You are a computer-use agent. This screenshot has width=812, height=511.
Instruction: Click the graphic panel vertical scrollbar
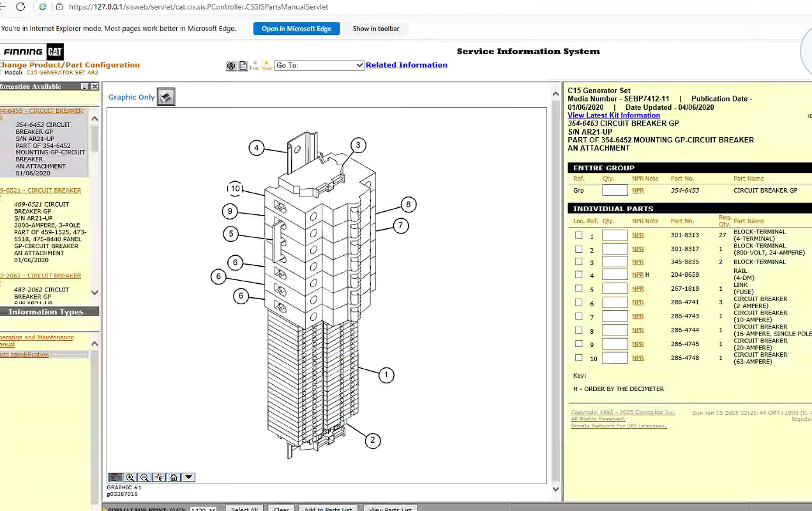(555, 287)
